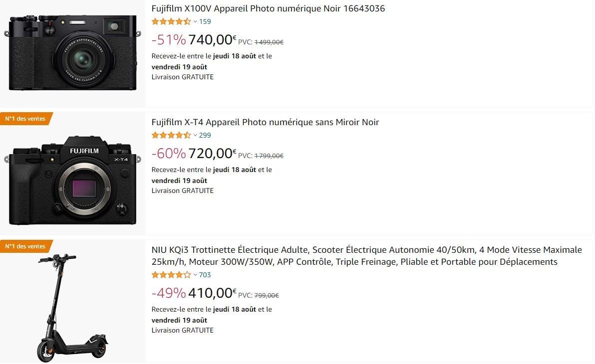Expand the X-T4 rating breakdown chevron
Image resolution: width=595 pixels, height=364 pixels.
(196, 135)
